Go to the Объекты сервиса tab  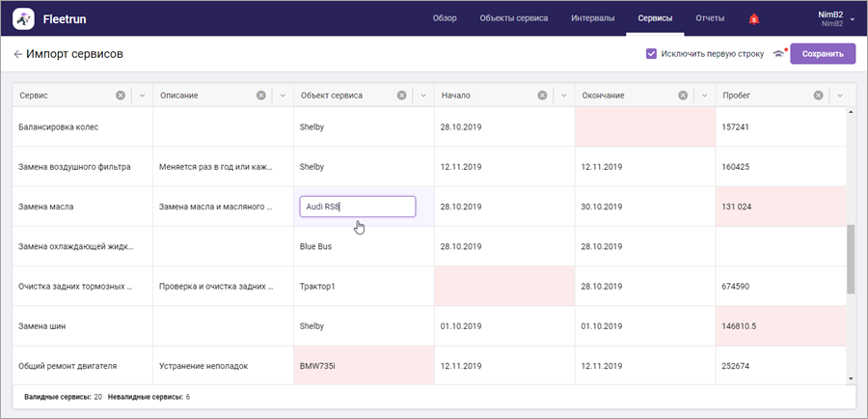point(514,18)
